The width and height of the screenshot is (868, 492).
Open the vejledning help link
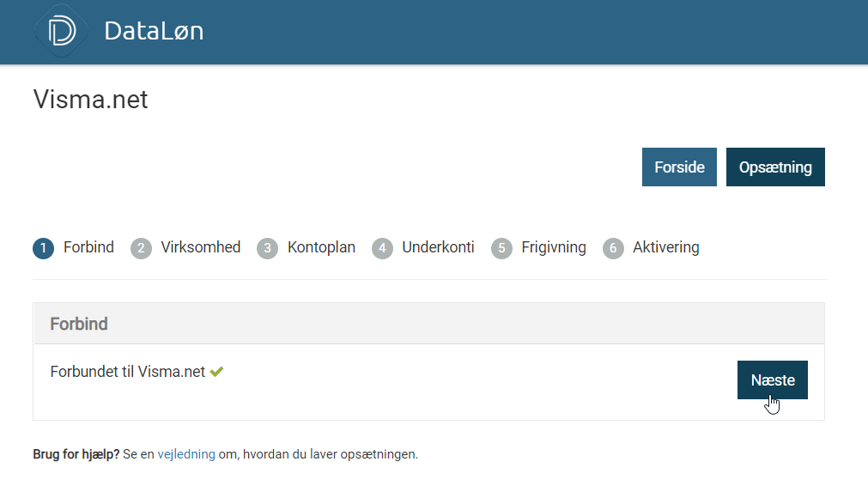[x=186, y=454]
